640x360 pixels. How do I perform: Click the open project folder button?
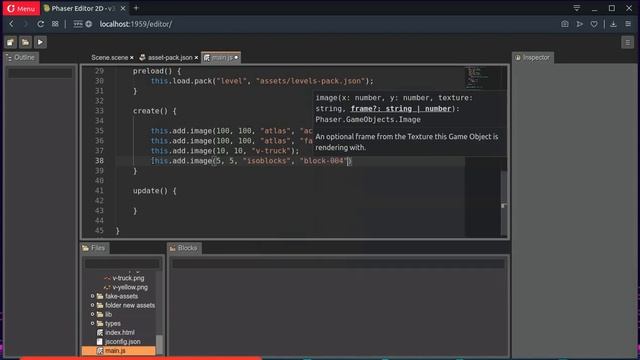[25, 42]
